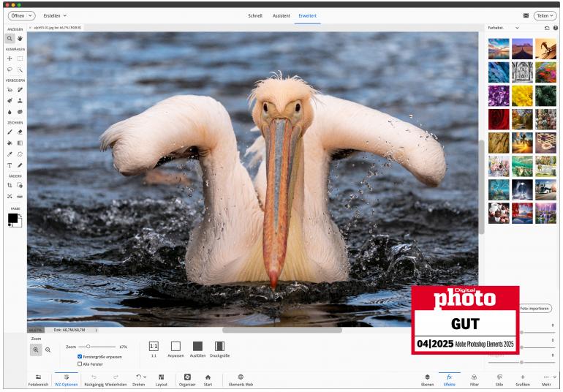Select the Eyedropper color picker tool
The height and width of the screenshot is (392, 563).
pos(10,154)
